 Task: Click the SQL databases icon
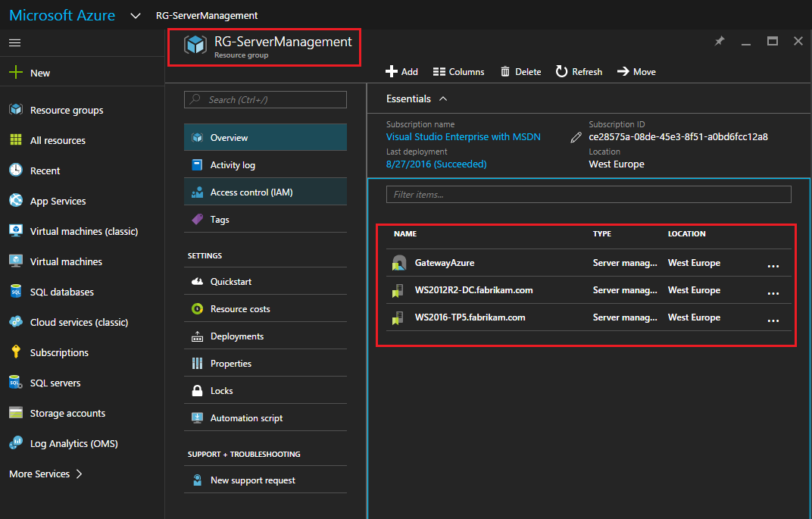coord(16,291)
